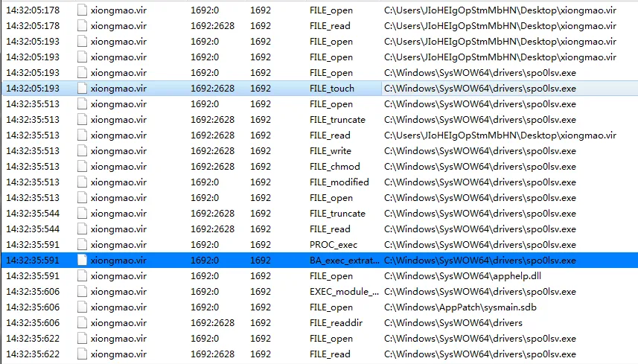Click the xiongmao.vir name in FILE_chmod row
Image resolution: width=638 pixels, height=364 pixels.
click(x=118, y=167)
